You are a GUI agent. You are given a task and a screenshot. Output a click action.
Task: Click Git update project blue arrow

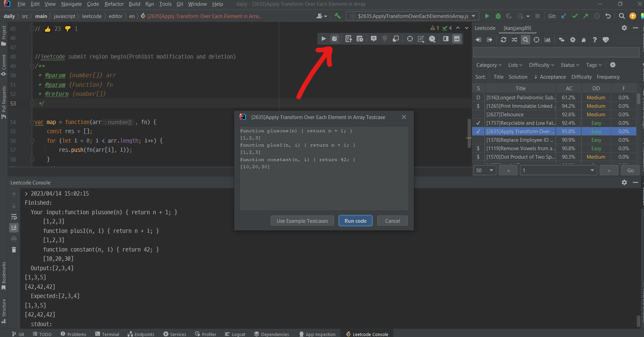tap(564, 16)
